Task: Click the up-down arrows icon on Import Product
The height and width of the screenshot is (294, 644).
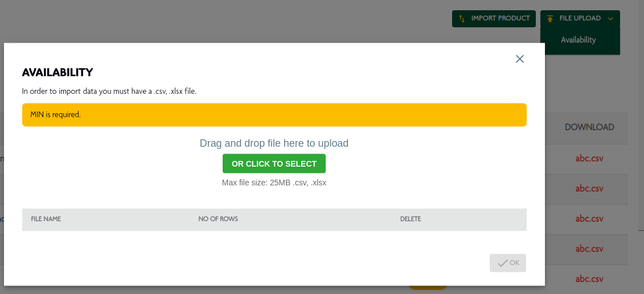Action: click(x=462, y=18)
